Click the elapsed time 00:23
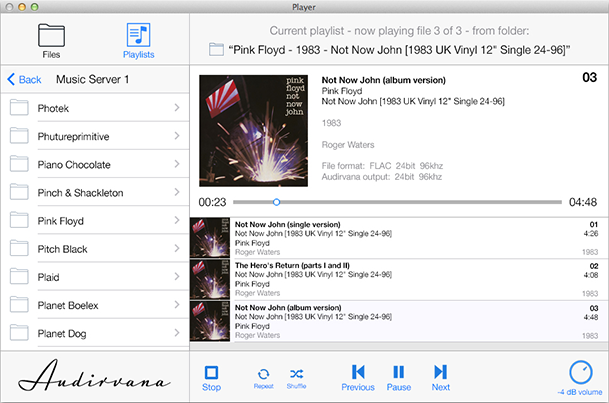 pyautogui.click(x=212, y=202)
